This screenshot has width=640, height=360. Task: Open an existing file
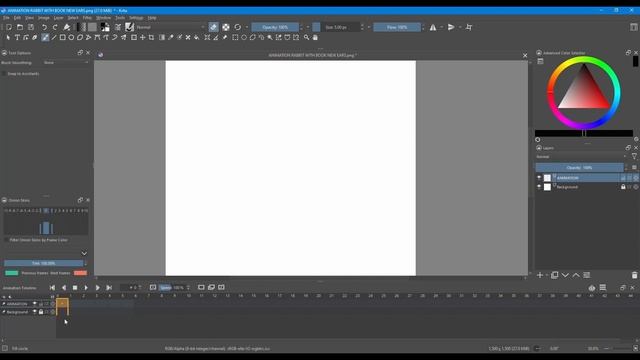coord(20,27)
